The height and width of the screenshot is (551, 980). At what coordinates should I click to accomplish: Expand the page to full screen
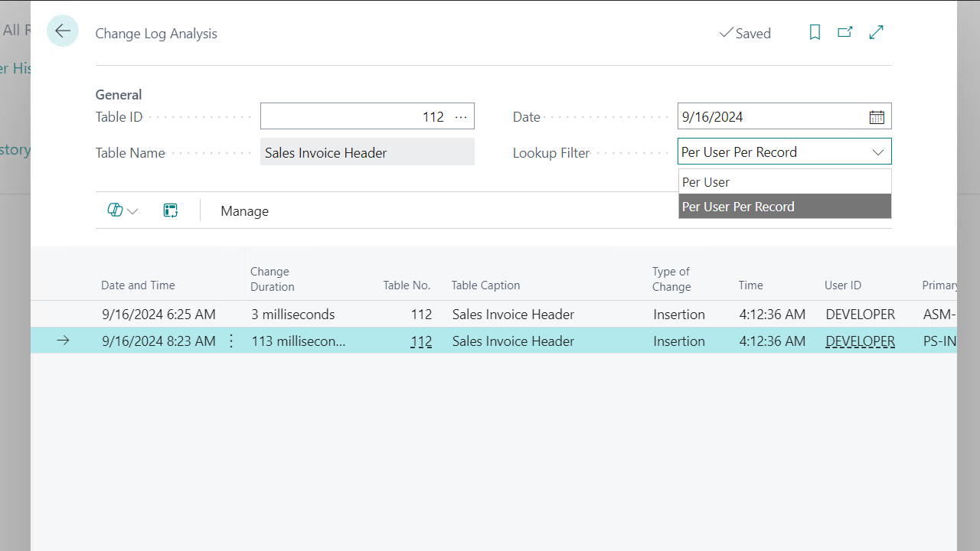[876, 32]
